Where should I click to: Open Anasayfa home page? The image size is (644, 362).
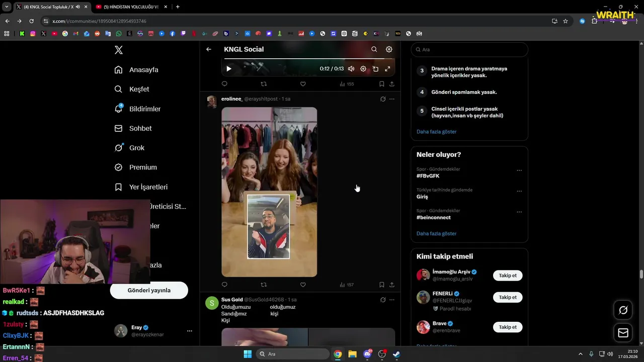coord(136,70)
